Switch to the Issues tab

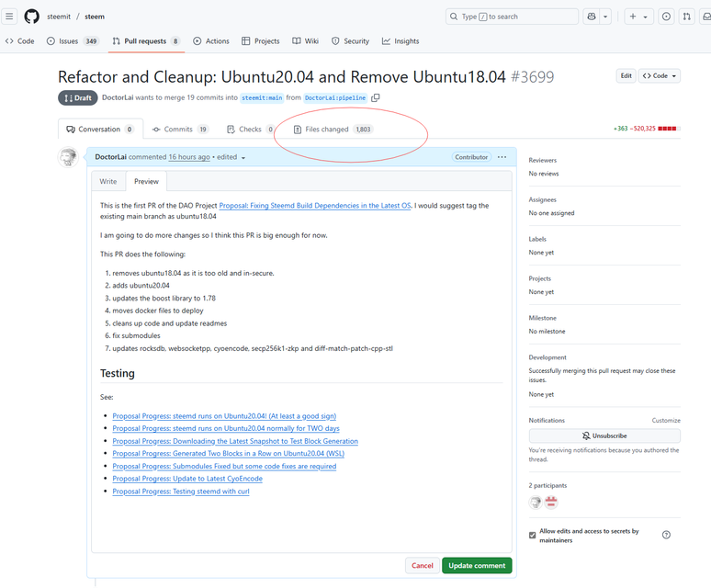click(72, 40)
